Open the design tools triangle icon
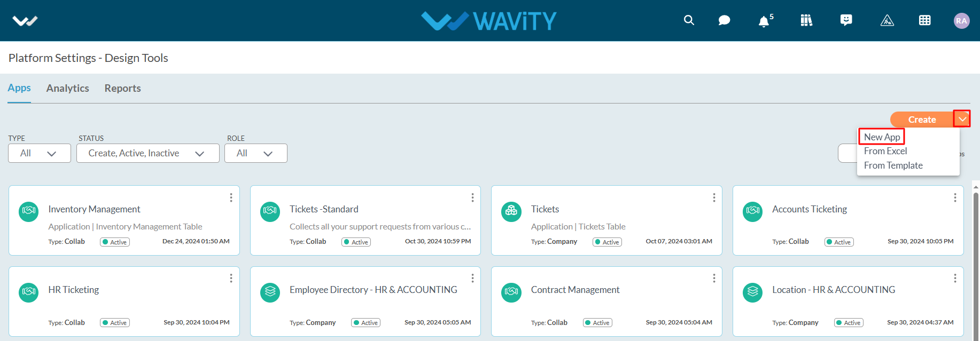This screenshot has width=980, height=341. pos(887,20)
